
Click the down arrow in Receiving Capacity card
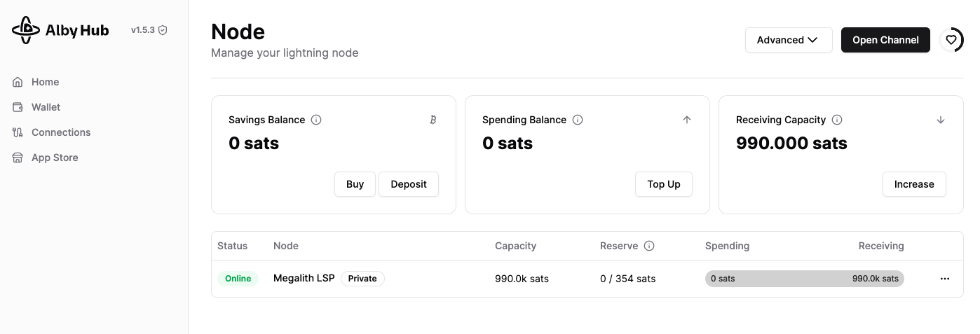click(x=941, y=120)
